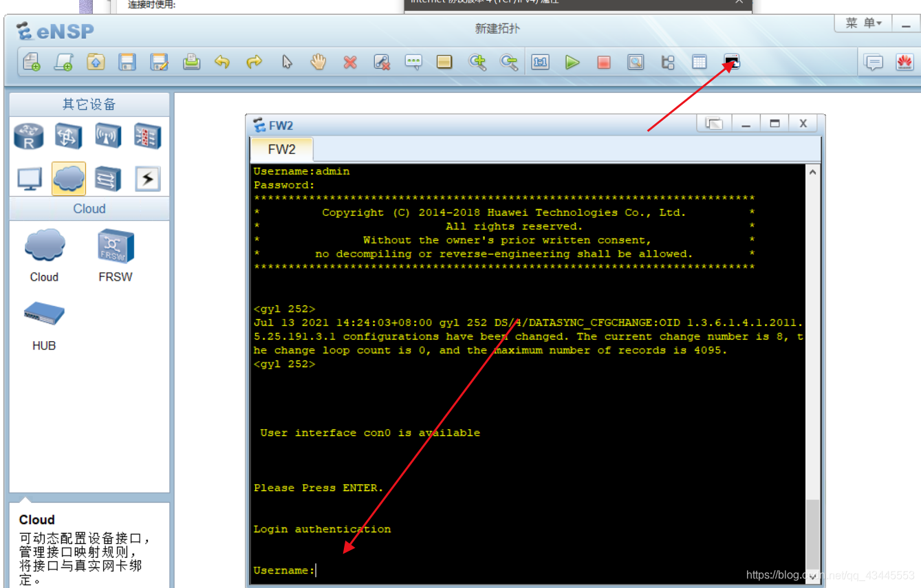Select the PC terminal device category

[x=29, y=179]
